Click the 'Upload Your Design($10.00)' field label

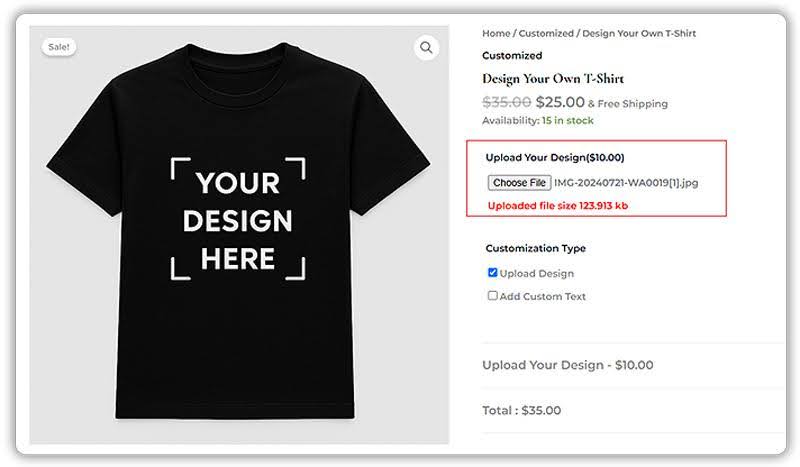554,157
